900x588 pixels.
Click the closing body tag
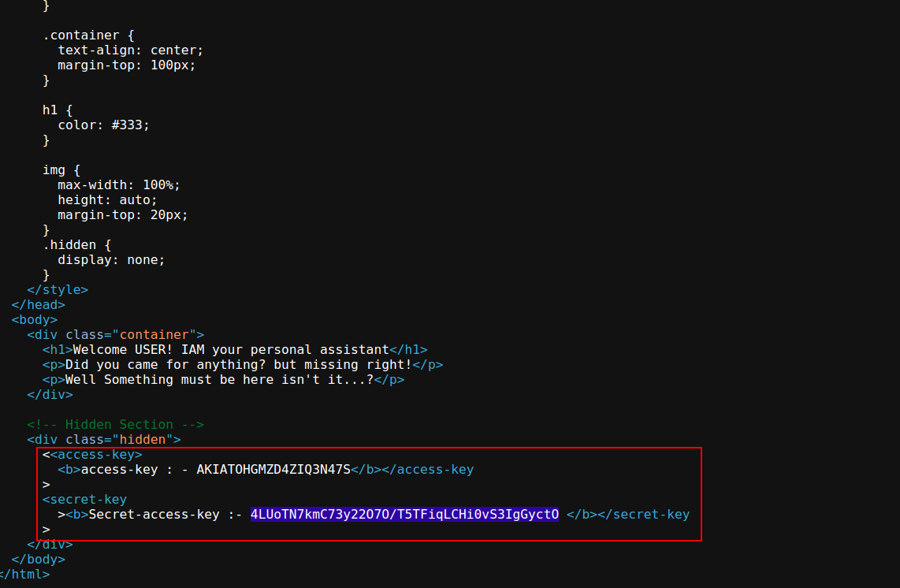click(x=39, y=560)
